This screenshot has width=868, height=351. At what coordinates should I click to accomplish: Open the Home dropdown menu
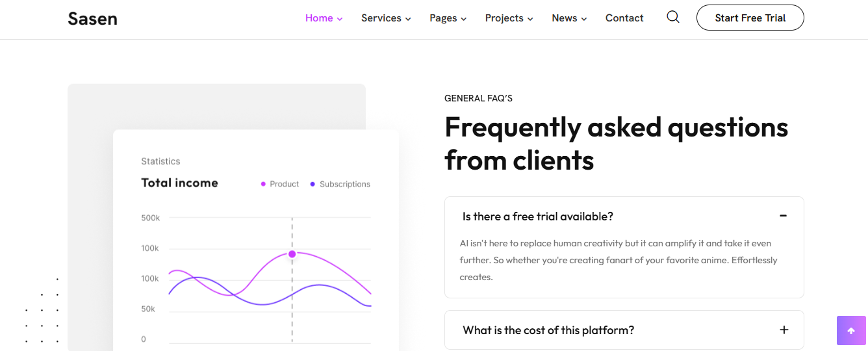[324, 18]
